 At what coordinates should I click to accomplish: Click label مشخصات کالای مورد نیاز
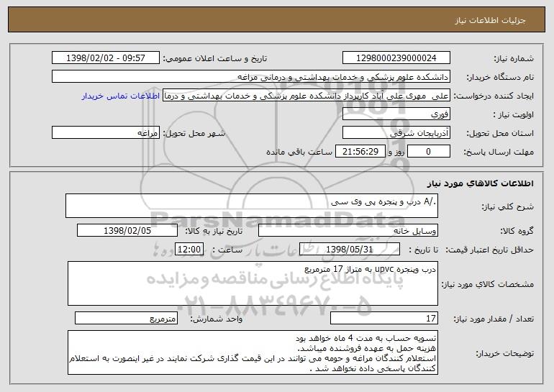(488, 284)
